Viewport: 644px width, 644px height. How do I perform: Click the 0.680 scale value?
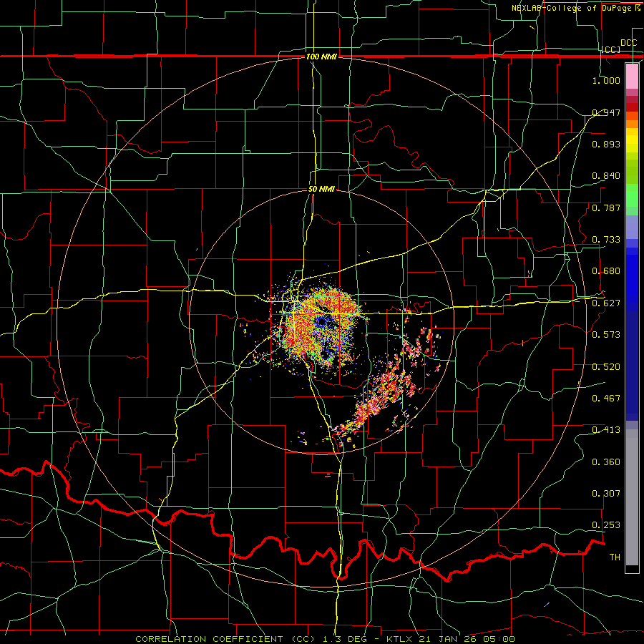click(606, 271)
